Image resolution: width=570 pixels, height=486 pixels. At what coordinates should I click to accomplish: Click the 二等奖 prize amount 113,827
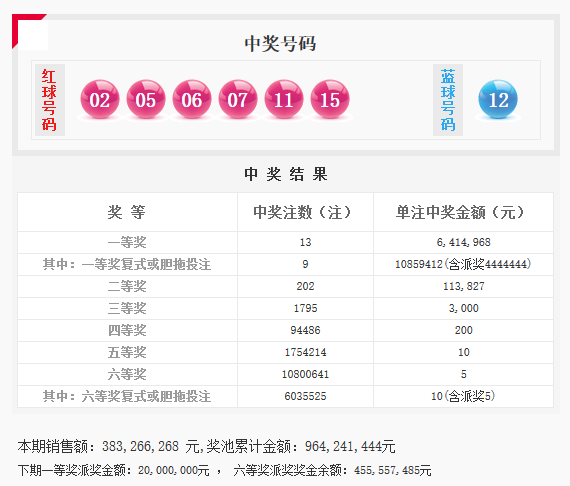[x=463, y=286]
